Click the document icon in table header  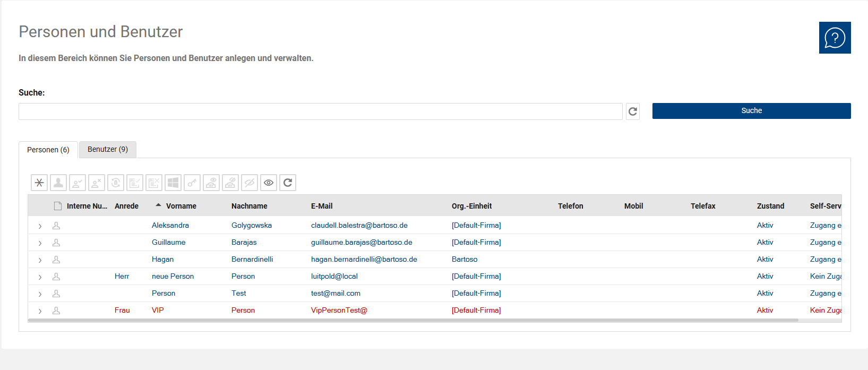point(58,206)
